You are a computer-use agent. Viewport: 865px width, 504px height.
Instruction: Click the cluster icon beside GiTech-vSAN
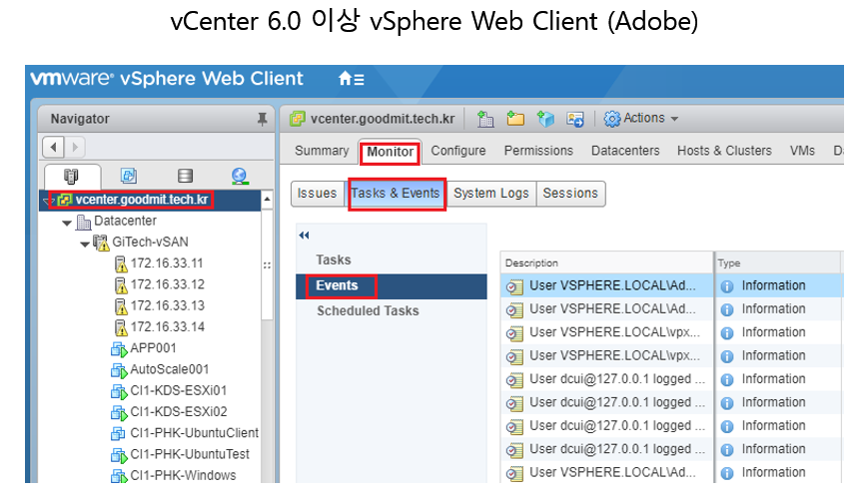pyautogui.click(x=101, y=243)
